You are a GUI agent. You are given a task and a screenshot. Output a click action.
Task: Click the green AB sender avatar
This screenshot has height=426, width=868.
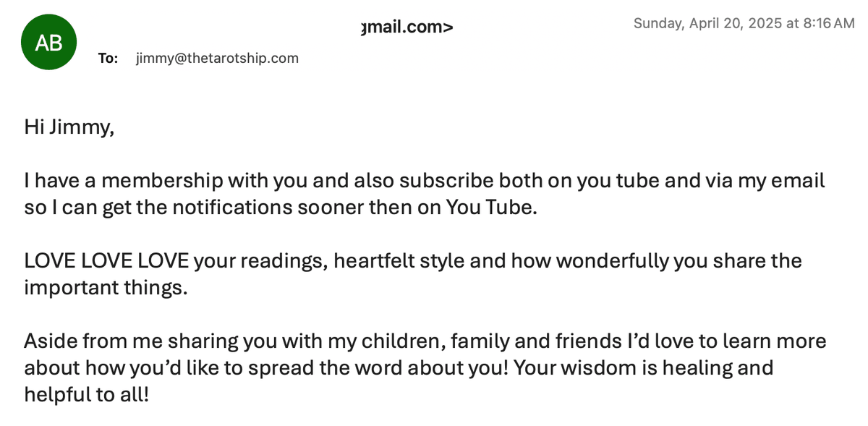(49, 43)
